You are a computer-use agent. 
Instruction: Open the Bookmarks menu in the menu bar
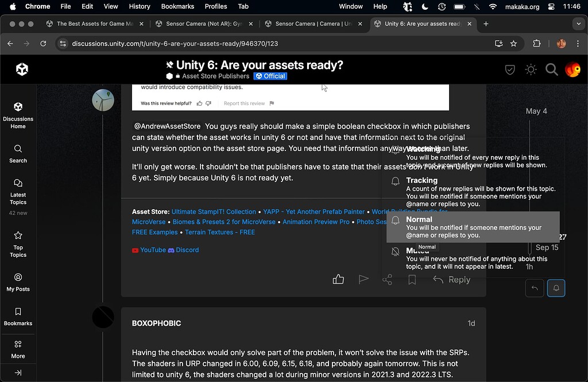click(x=177, y=6)
